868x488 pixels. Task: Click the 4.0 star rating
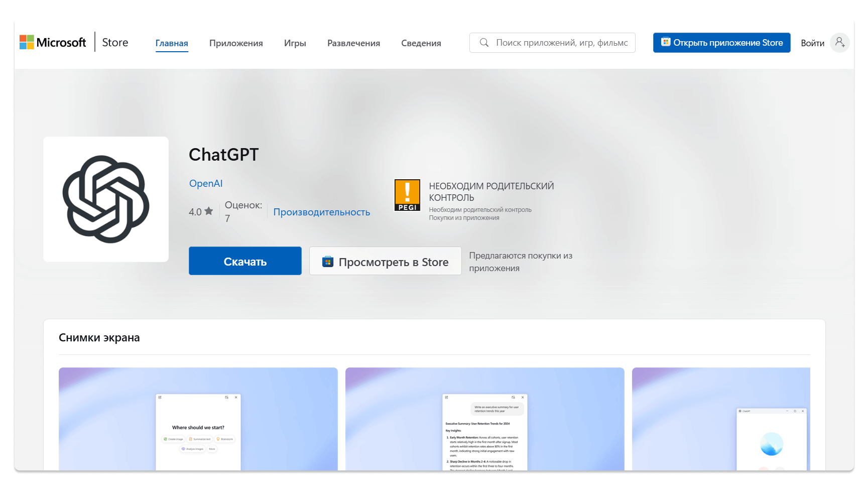201,212
